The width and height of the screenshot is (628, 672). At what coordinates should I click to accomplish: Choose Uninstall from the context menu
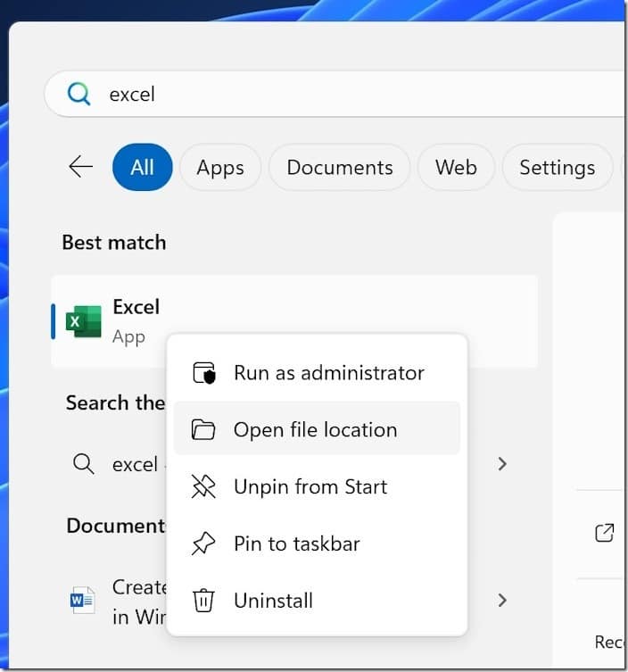[317, 601]
